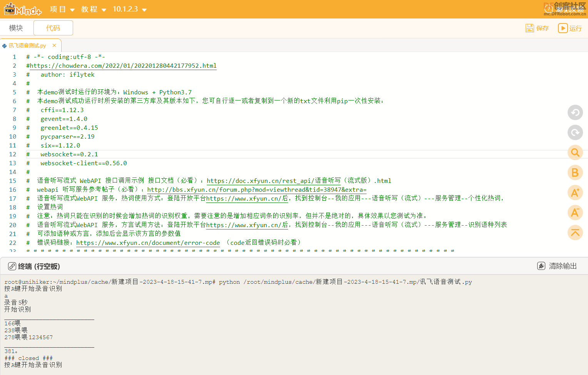Click the terminal output '278喂喂1234567'

coord(28,337)
